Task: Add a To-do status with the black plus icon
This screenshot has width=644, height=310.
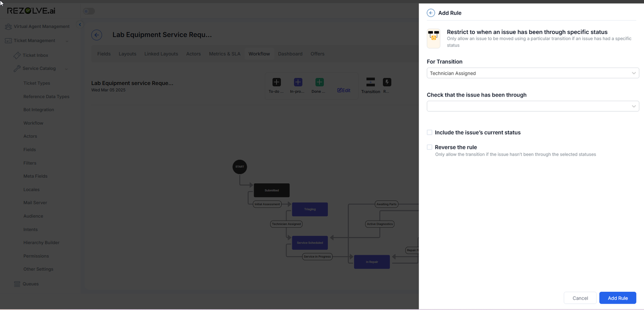Action: (276, 82)
